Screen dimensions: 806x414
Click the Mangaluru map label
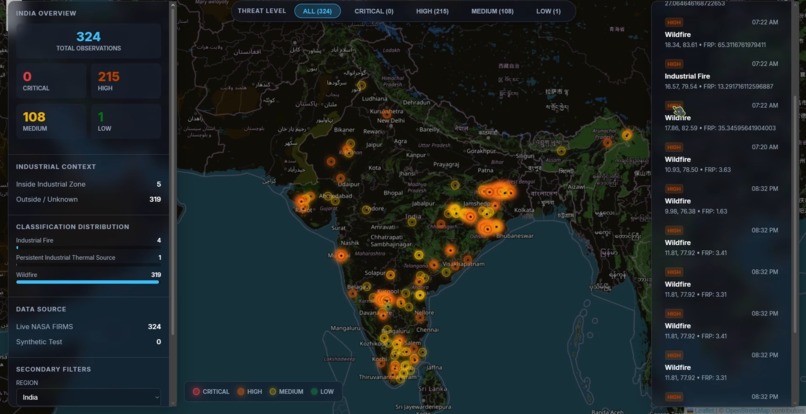click(344, 328)
